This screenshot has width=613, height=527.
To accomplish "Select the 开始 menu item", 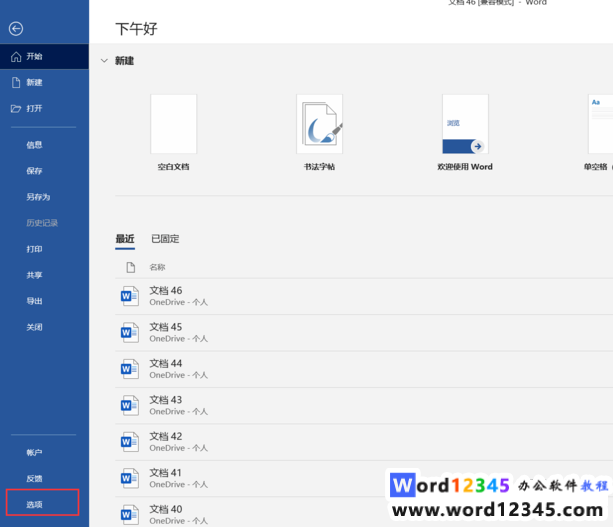I will click(45, 56).
